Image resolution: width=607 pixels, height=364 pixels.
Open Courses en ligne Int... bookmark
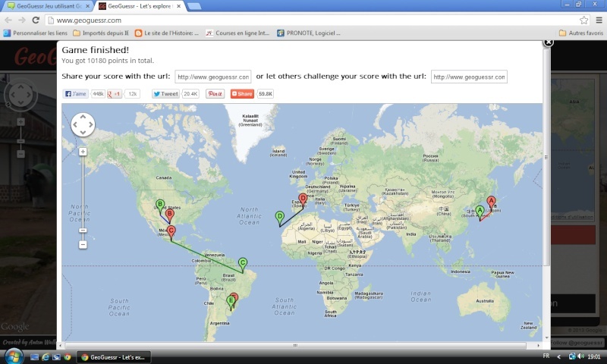tap(237, 33)
